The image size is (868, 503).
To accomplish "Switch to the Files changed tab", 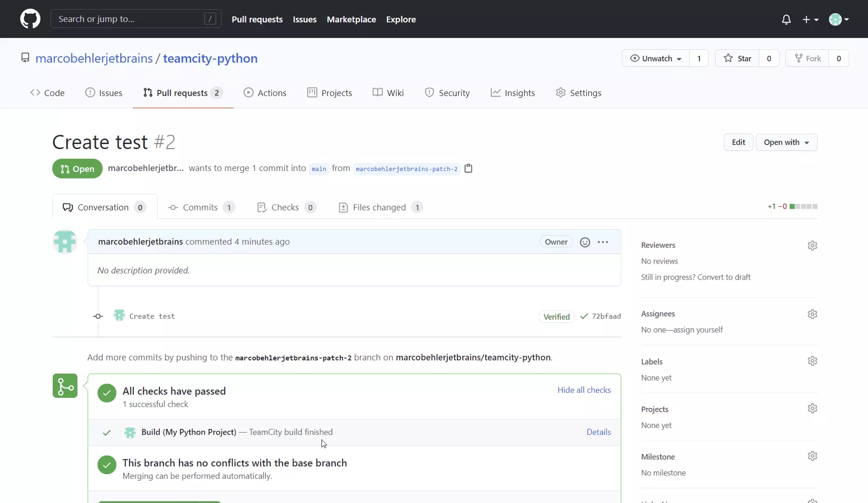I will click(x=380, y=208).
